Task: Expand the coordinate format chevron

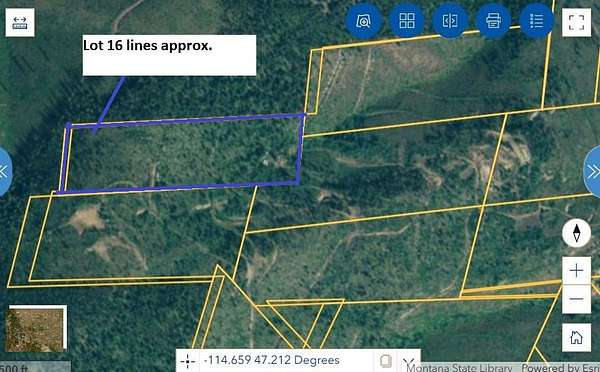Action: pos(409,361)
